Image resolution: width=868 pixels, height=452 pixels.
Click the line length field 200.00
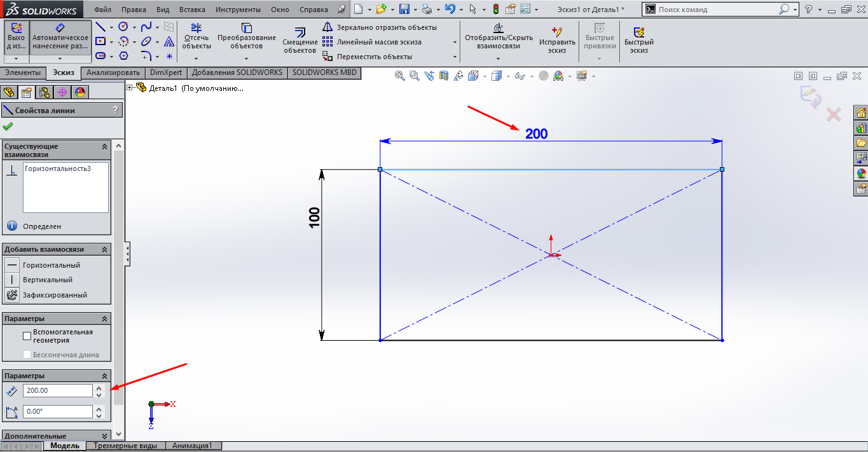[x=58, y=390]
